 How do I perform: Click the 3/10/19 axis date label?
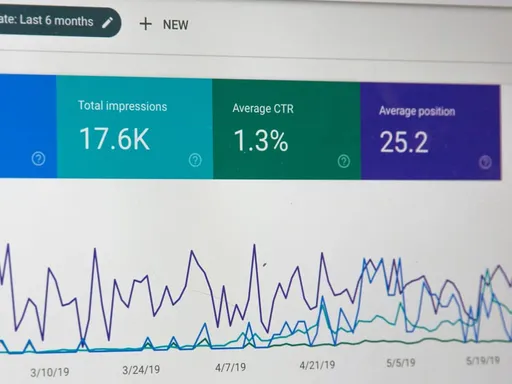coord(50,372)
